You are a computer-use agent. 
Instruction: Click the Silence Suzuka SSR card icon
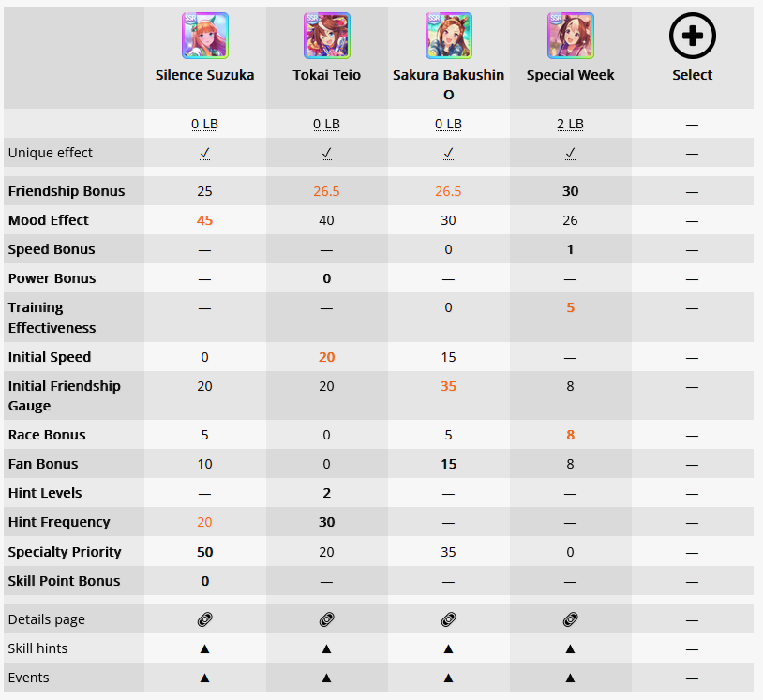click(x=205, y=36)
